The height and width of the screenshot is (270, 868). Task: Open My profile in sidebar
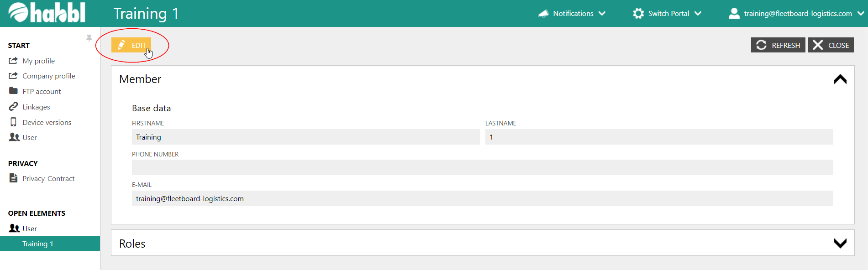(38, 61)
